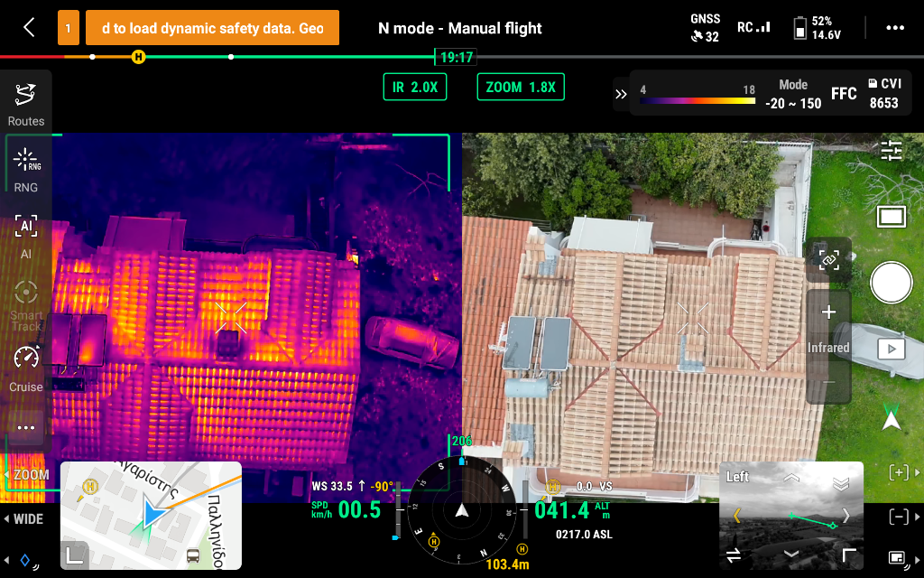
Task: Activate the RNG laser rangefinder
Action: coord(26,171)
